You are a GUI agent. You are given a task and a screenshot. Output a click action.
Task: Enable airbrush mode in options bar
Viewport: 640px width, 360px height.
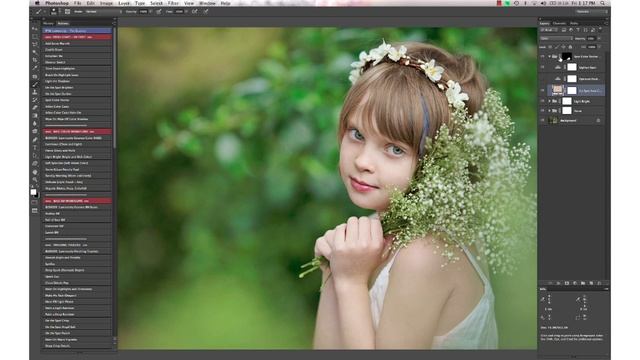pos(195,12)
